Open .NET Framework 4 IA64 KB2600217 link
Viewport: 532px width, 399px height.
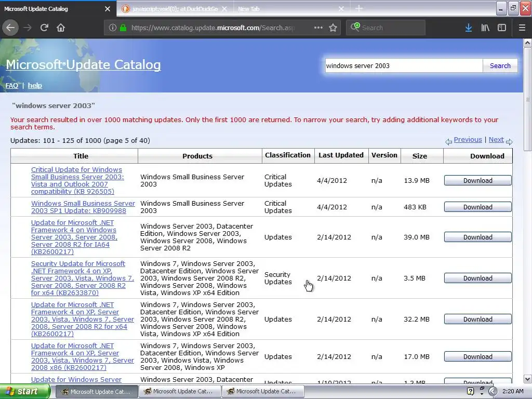(74, 237)
